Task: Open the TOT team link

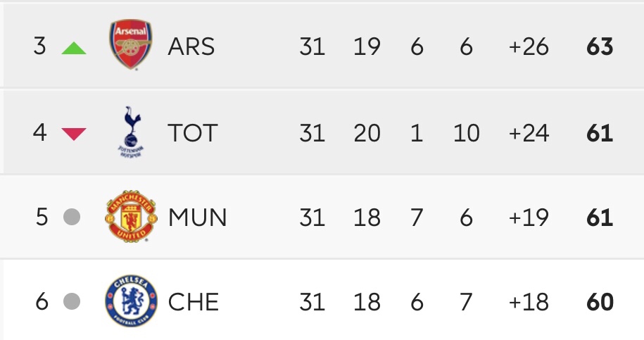Action: coord(193,133)
